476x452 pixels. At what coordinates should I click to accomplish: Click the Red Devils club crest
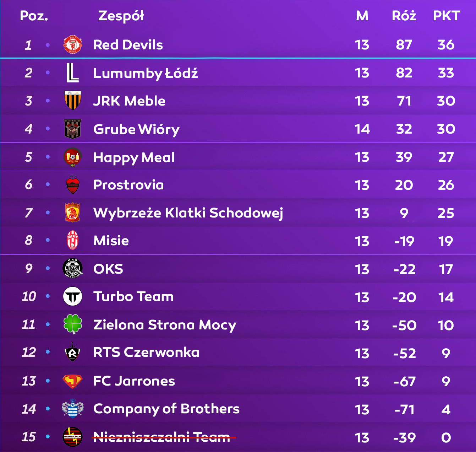click(x=73, y=45)
